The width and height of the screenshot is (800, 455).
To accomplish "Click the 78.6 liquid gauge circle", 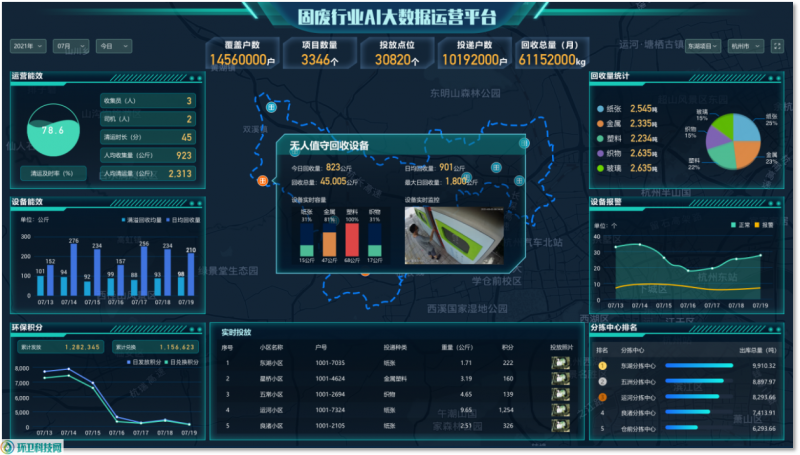I will [x=53, y=130].
